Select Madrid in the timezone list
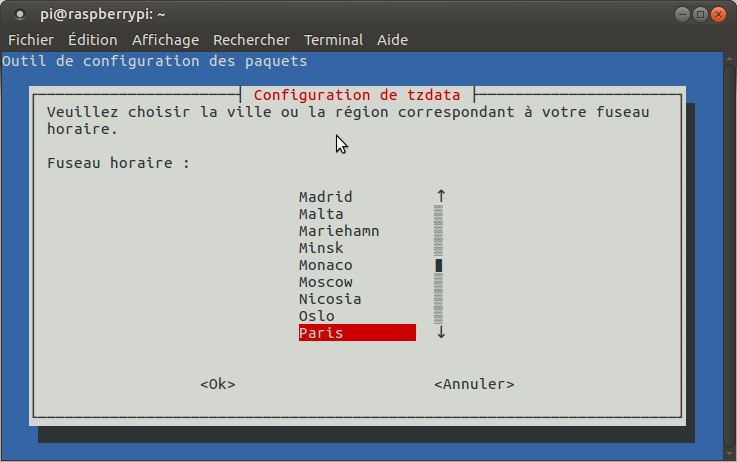 point(325,197)
